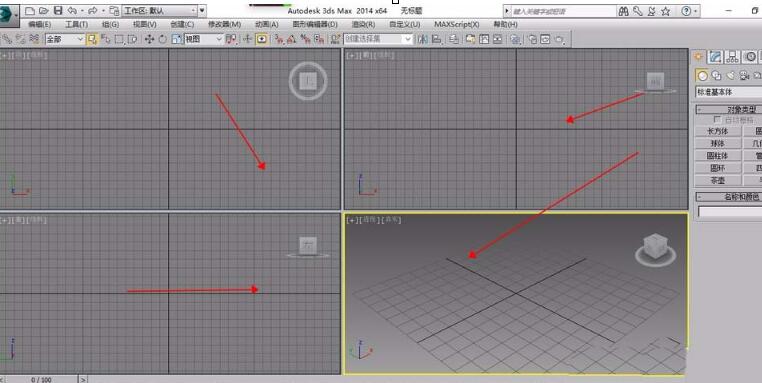This screenshot has height=383, width=762.
Task: Open the 修改器(M) menu
Action: 224,24
